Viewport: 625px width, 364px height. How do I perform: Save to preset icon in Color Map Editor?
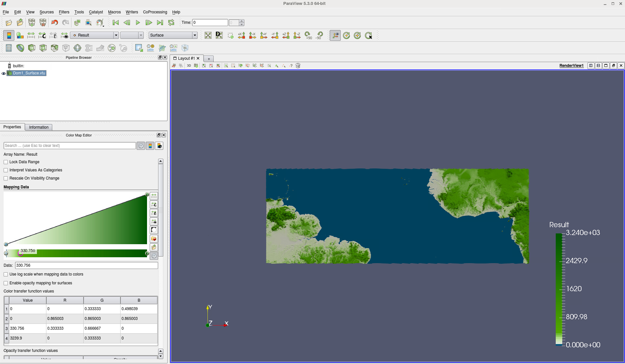154,247
